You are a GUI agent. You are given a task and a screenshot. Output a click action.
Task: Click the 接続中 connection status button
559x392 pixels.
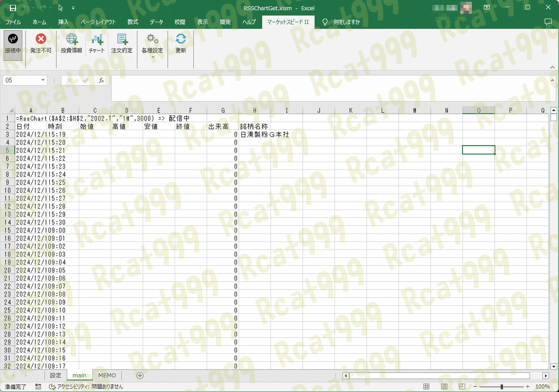pos(13,45)
